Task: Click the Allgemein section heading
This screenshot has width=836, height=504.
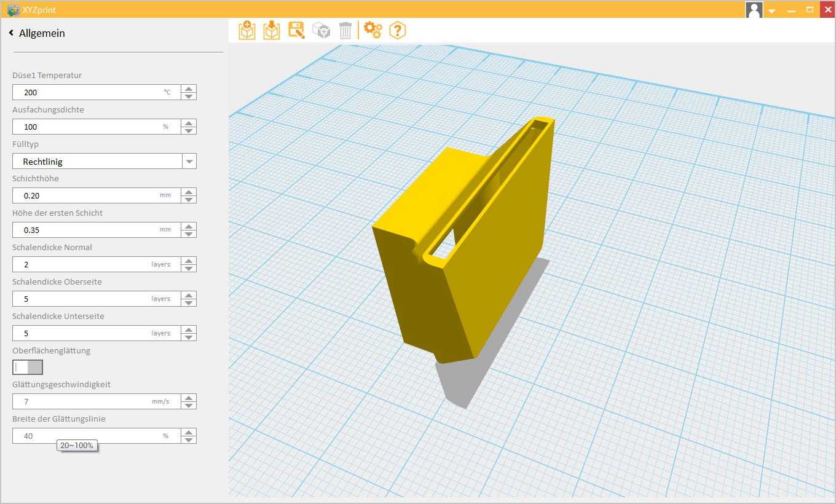Action: point(42,33)
